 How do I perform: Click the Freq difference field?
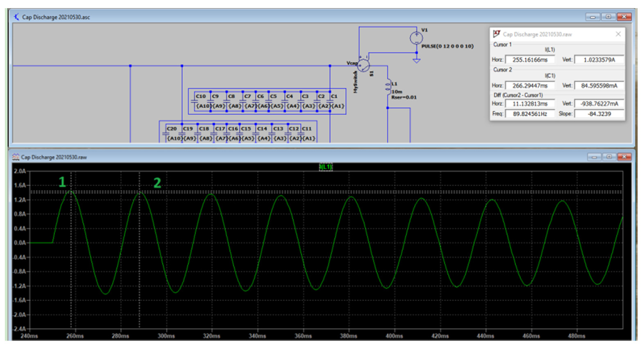[x=530, y=114]
